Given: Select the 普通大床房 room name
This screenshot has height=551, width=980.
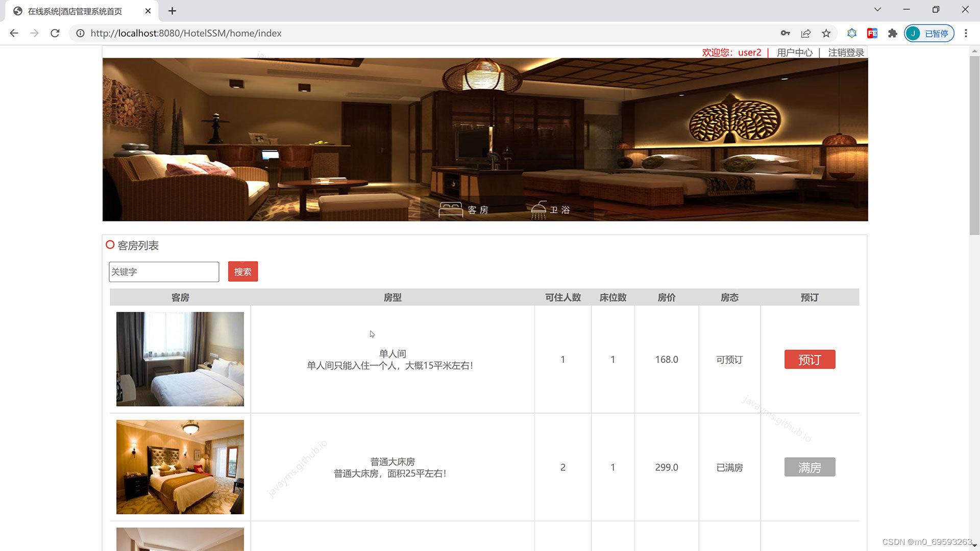Looking at the screenshot, I should click(x=393, y=462).
